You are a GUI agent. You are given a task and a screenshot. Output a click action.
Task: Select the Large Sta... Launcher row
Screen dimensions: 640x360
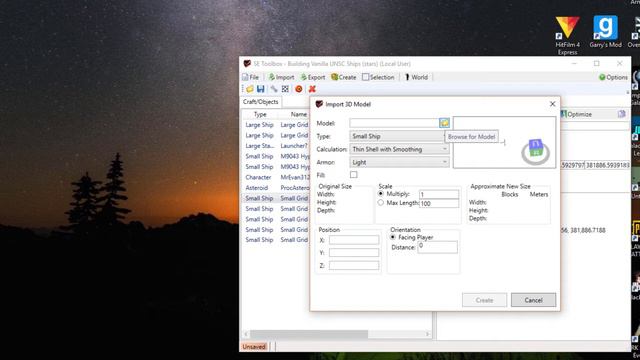pyautogui.click(x=276, y=146)
